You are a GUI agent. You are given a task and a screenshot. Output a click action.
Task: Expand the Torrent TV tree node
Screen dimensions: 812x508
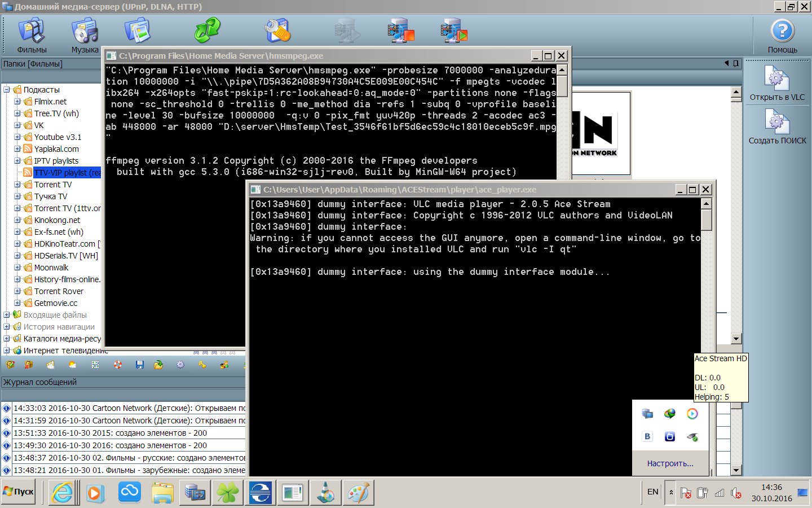pos(17,185)
